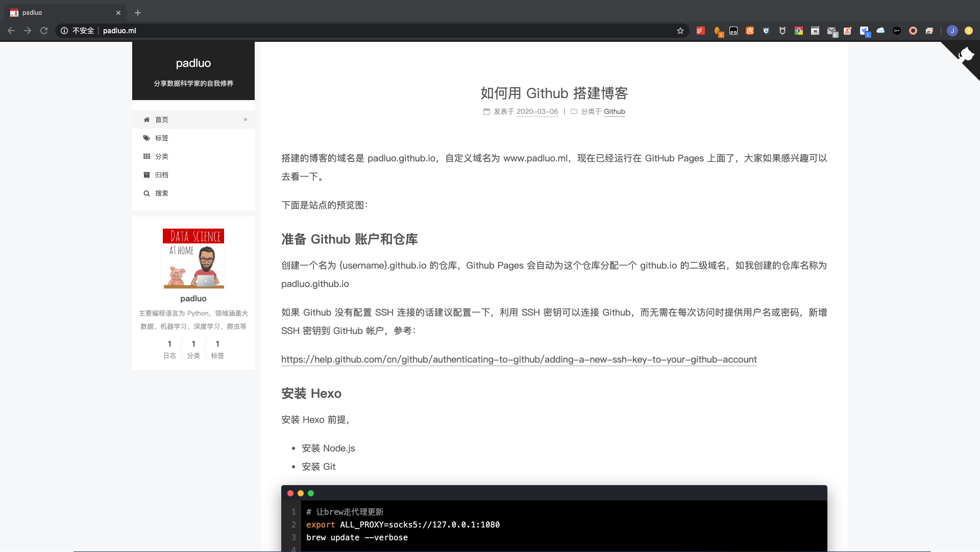Open the Github category link under title
980x552 pixels.
[x=614, y=111]
